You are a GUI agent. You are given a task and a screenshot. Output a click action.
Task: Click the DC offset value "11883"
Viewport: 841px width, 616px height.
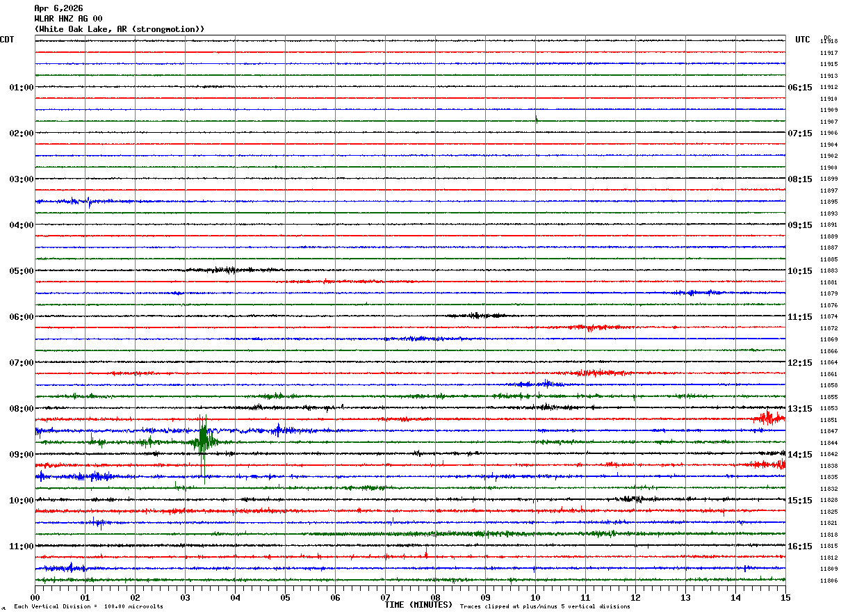[828, 271]
